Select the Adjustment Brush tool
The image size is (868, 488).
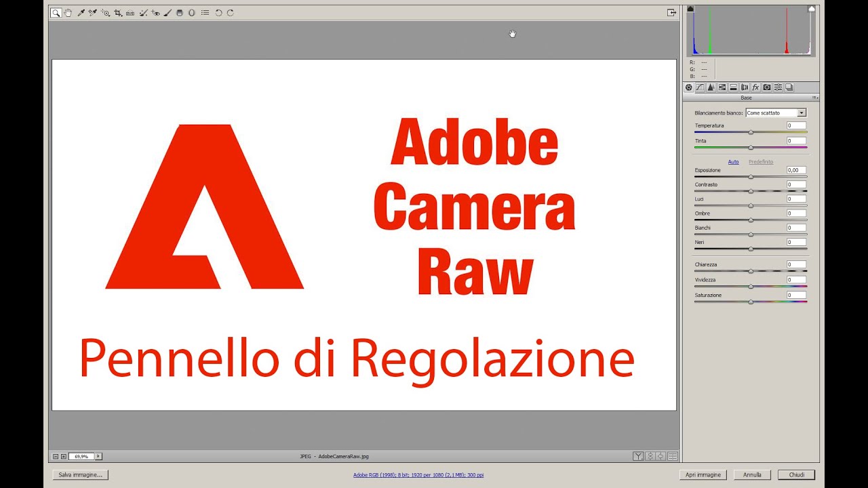167,13
